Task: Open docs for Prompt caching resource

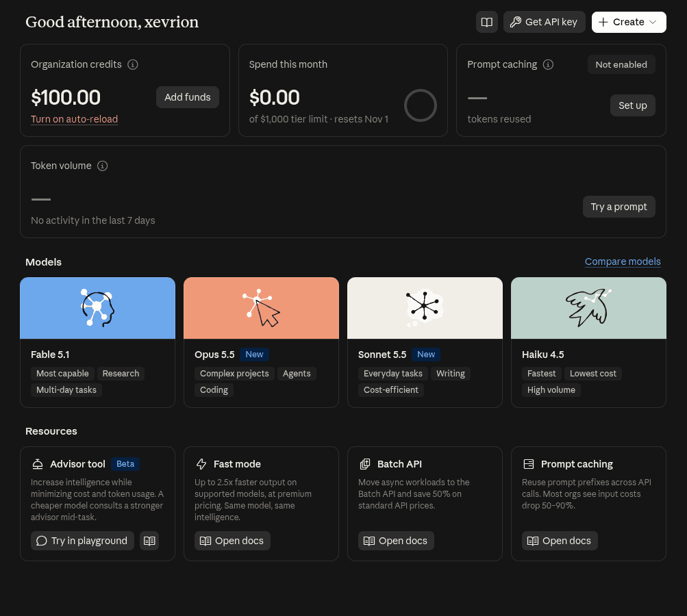Action: pos(560,541)
